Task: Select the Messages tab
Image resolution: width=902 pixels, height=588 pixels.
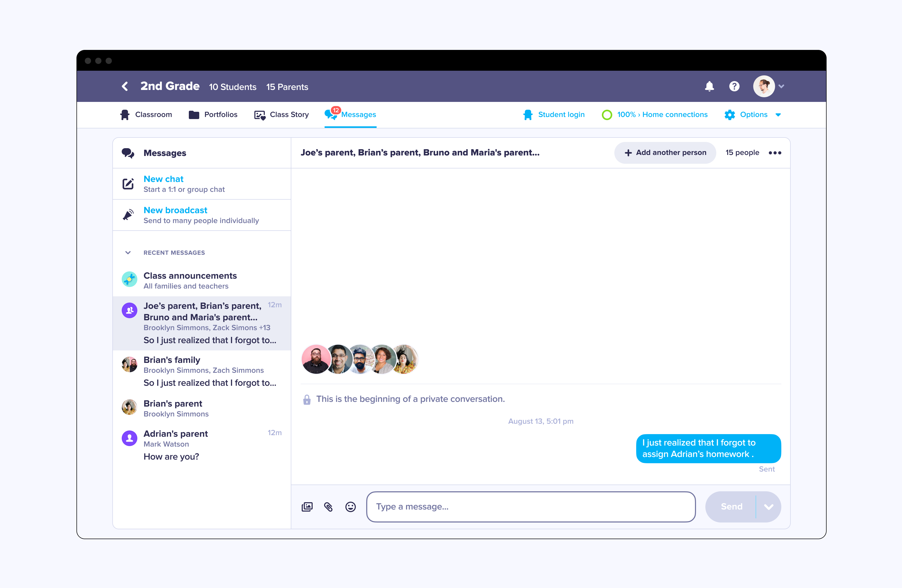Action: click(x=351, y=115)
